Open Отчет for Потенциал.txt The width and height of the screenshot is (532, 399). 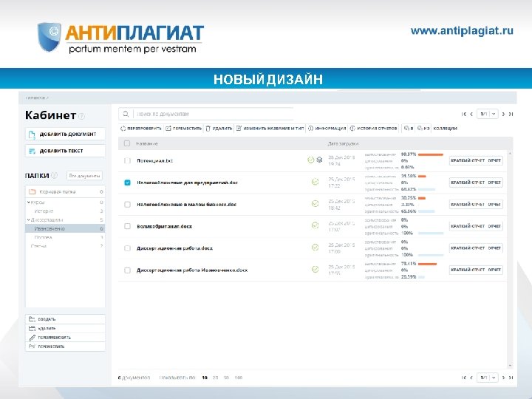coord(494,160)
